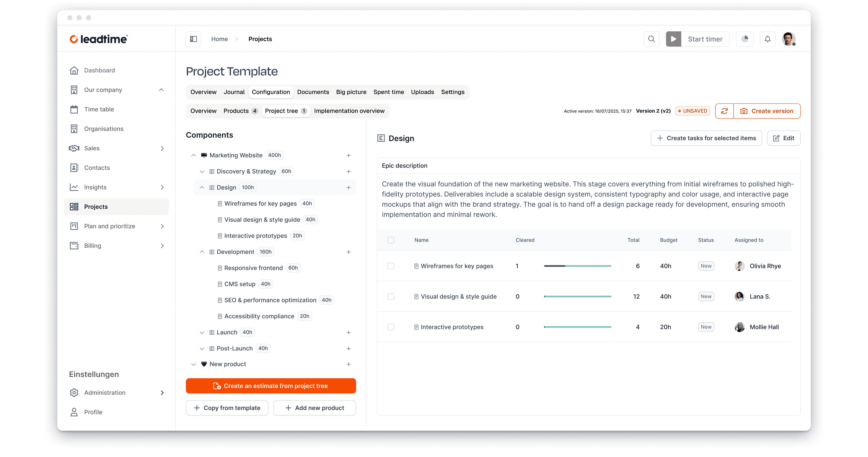Switch to the Big picture tab
Screen dimensions: 868x457
[x=351, y=92]
